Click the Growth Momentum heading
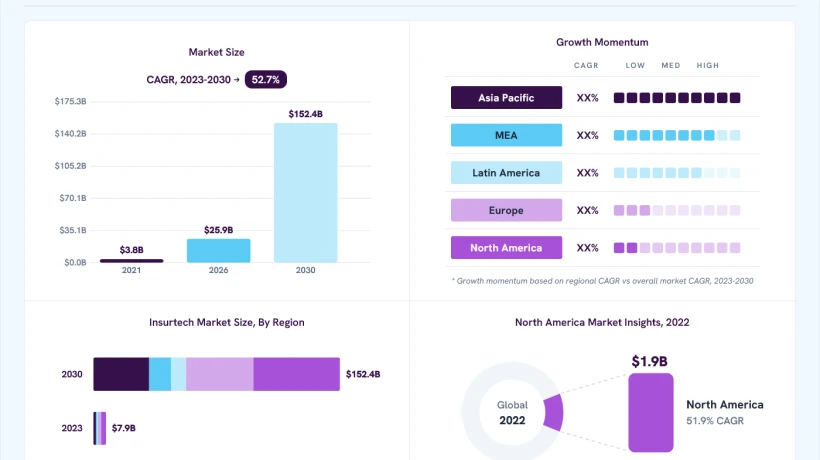Screen dimensions: 820x460 click(602, 42)
